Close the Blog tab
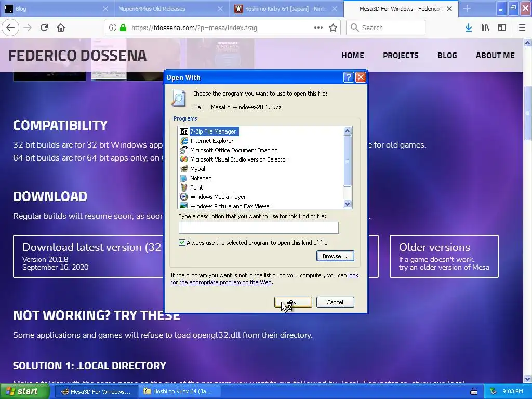The height and width of the screenshot is (399, 532). pyautogui.click(x=105, y=8)
